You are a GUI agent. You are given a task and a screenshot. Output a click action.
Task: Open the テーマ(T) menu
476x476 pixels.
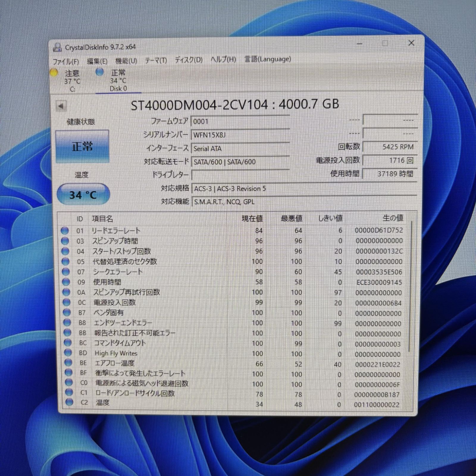(x=157, y=60)
